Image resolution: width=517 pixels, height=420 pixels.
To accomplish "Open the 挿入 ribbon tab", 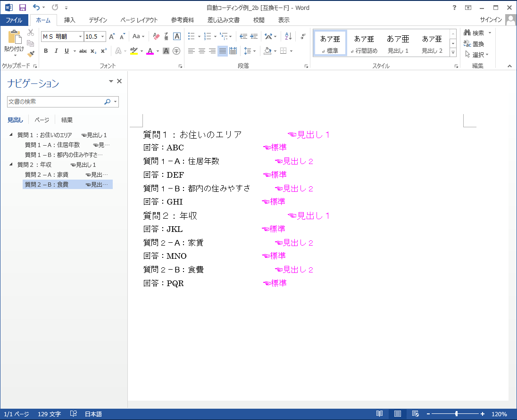I will [70, 20].
